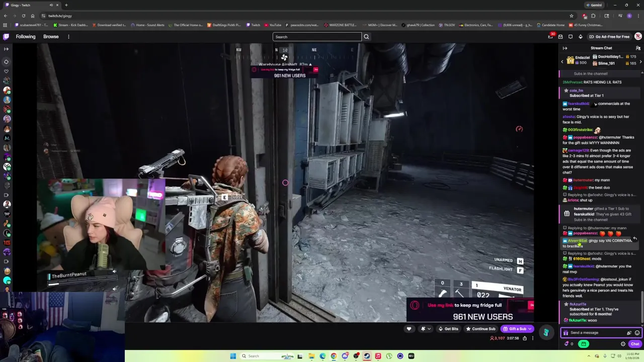
Task: Go back with browser back arrow
Action: 5,16
